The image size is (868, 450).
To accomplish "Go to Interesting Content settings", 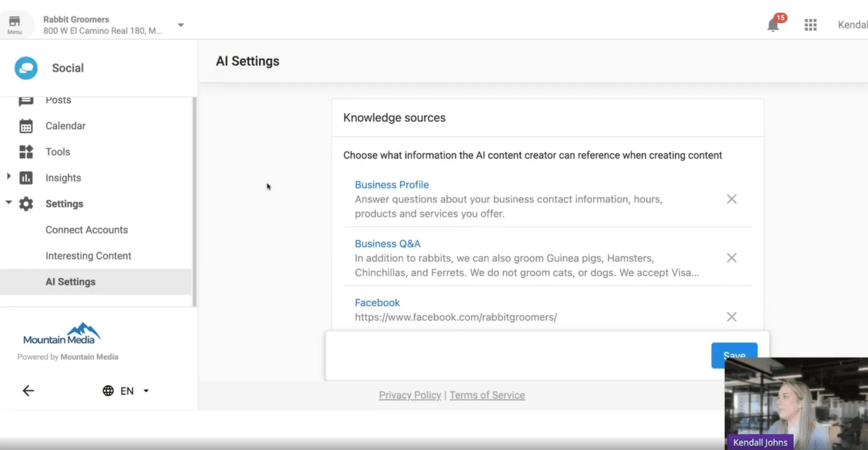I will [88, 256].
